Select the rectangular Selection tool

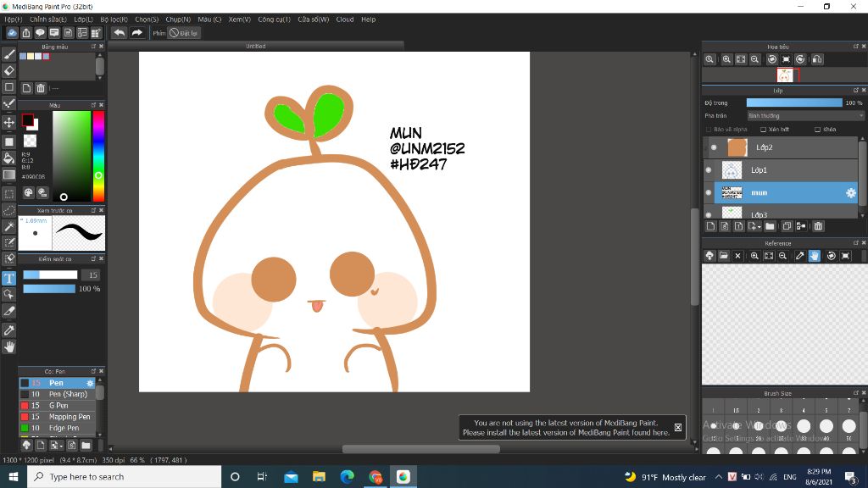pyautogui.click(x=8, y=194)
